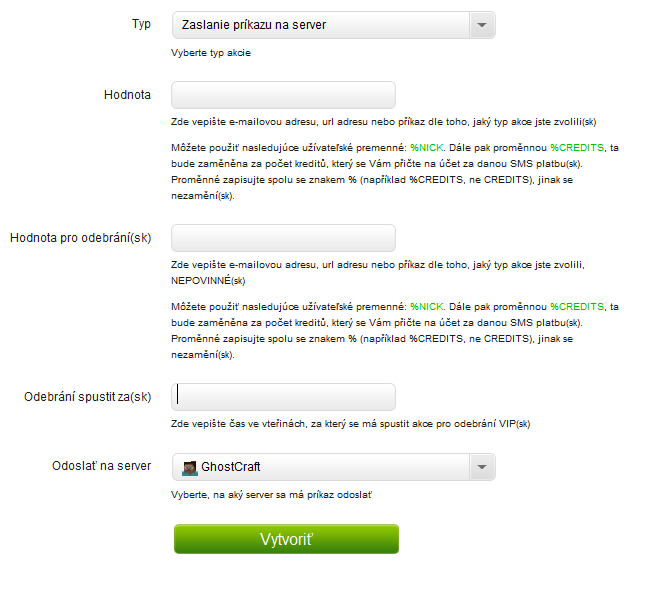Click the 'Hodnota pro odebrání(sk)' label

[80, 238]
